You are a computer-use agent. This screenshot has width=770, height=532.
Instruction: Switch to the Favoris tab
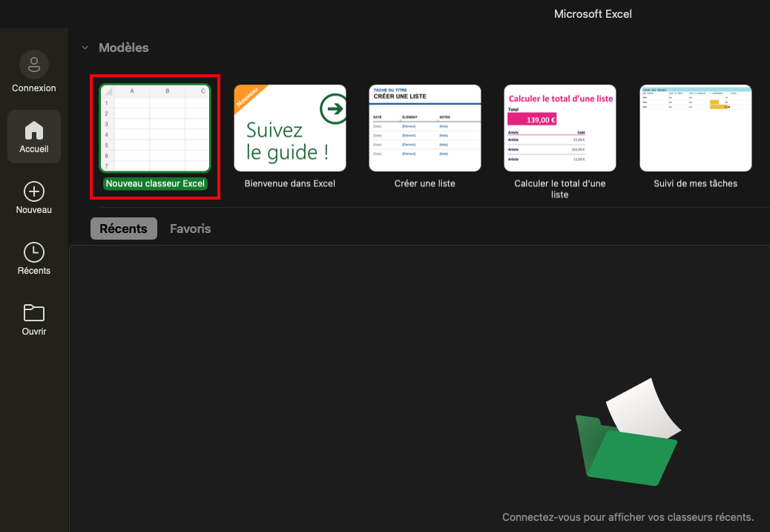coord(191,229)
